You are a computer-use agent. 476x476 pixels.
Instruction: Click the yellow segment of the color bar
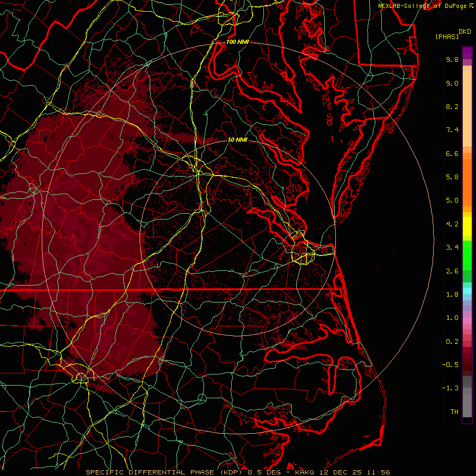point(467,226)
